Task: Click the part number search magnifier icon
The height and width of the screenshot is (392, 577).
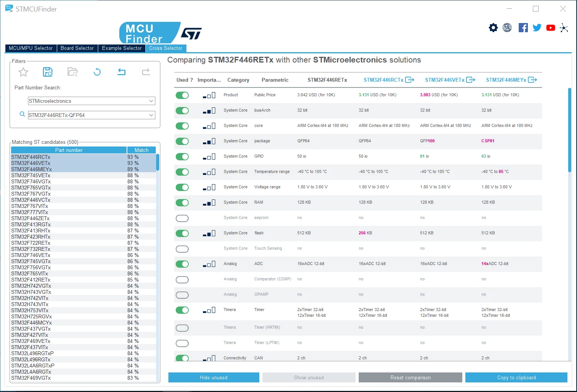Action: coord(22,114)
